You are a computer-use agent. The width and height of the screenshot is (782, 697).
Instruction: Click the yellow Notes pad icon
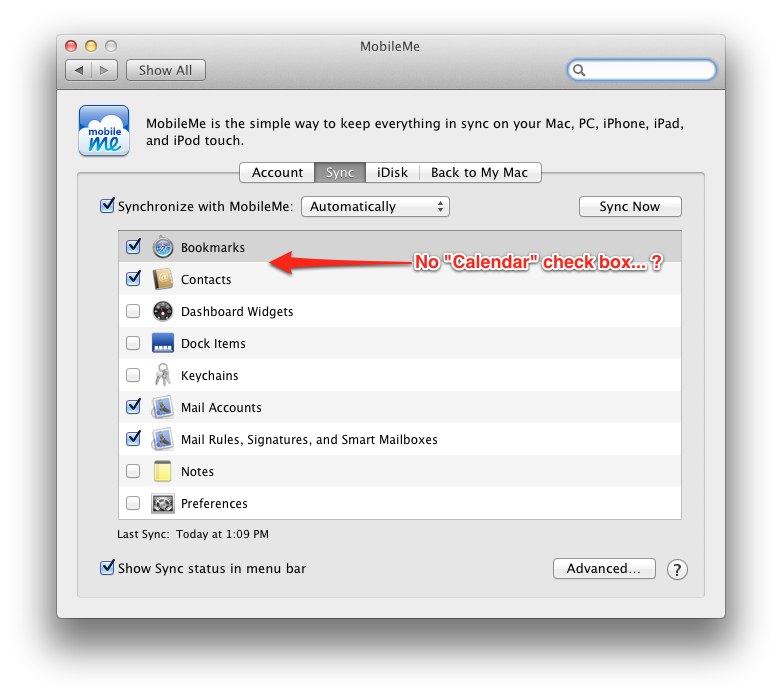click(163, 471)
